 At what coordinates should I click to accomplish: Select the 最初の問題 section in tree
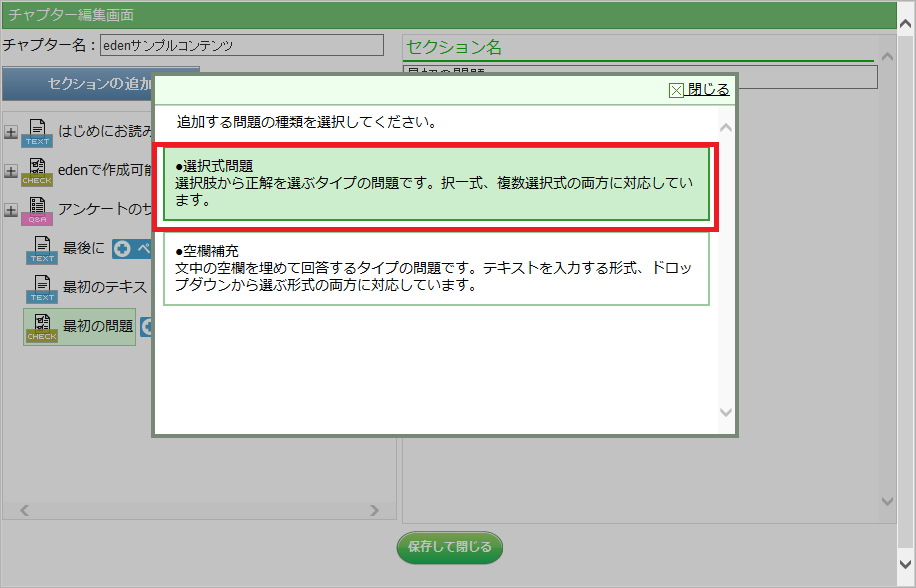click(98, 326)
